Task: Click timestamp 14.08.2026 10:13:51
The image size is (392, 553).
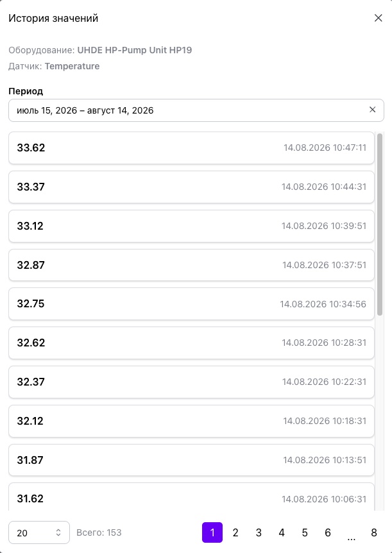Action: coord(325,460)
